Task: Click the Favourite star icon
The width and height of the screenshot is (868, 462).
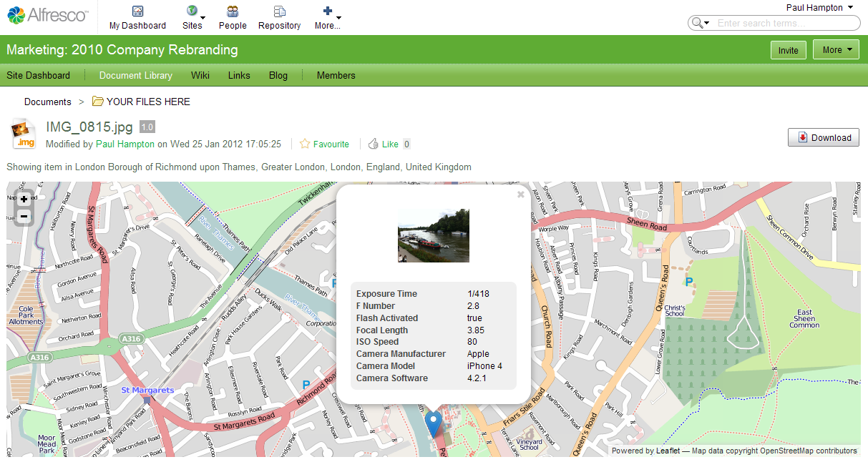Action: click(x=305, y=144)
